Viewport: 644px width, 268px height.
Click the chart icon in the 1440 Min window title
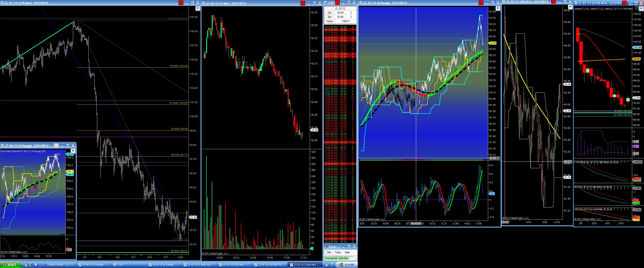(x=576, y=3)
